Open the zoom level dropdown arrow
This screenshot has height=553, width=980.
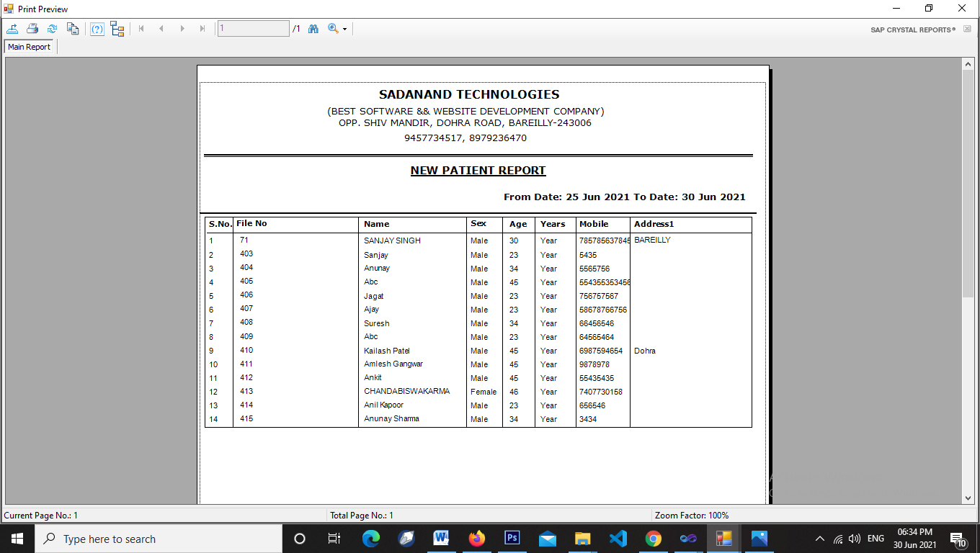click(x=344, y=30)
